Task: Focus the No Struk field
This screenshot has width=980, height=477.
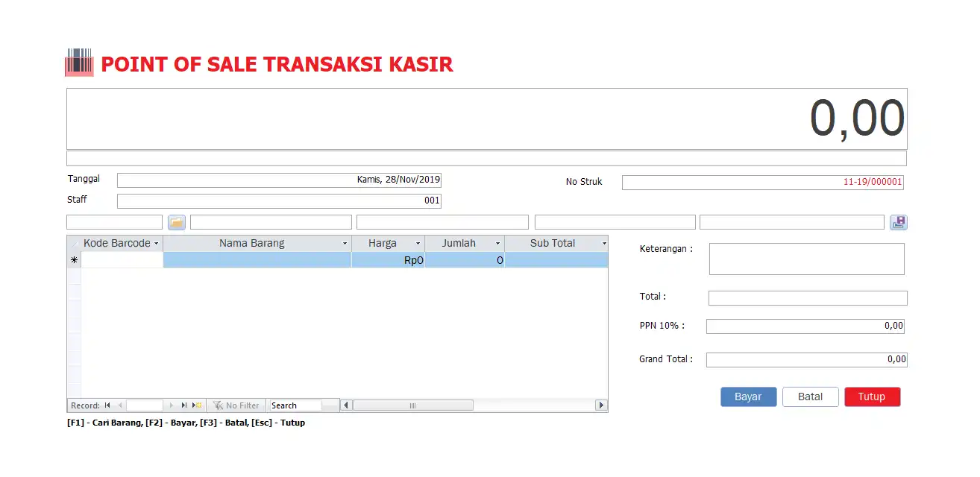Action: pos(763,182)
